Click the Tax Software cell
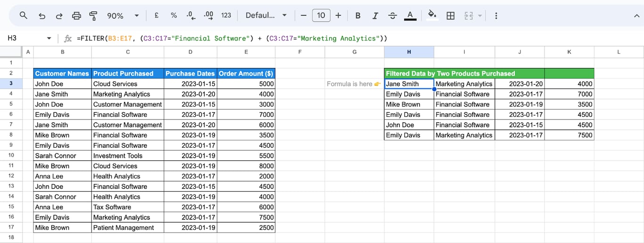 coord(128,207)
